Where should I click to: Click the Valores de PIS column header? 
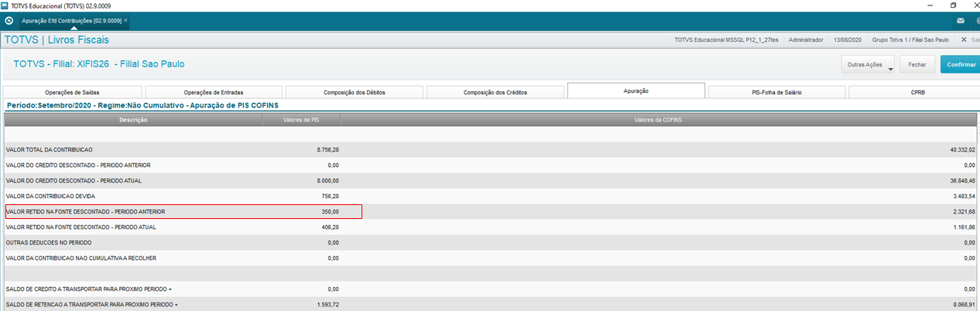click(x=302, y=120)
